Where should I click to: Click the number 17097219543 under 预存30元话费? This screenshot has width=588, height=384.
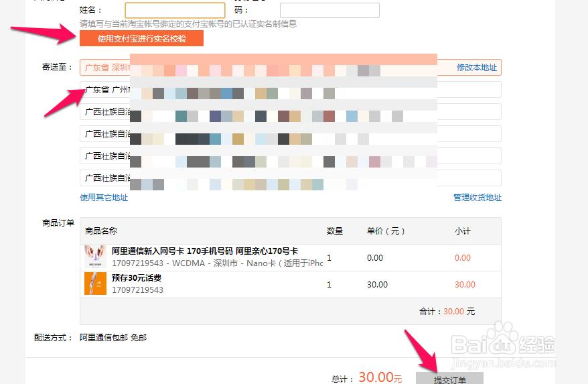pyautogui.click(x=138, y=290)
